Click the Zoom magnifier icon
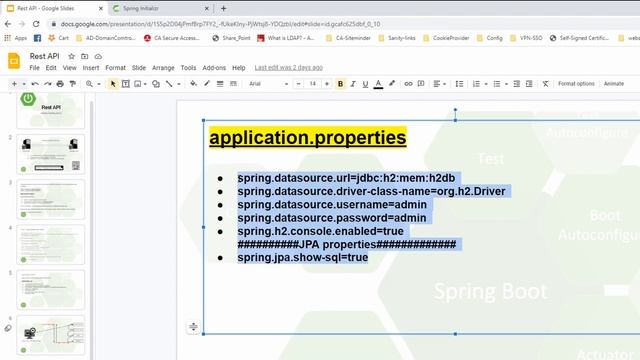 pyautogui.click(x=89, y=84)
